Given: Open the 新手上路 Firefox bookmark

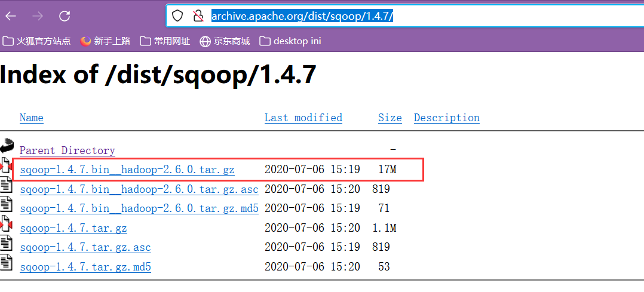Looking at the screenshot, I should coord(105,41).
